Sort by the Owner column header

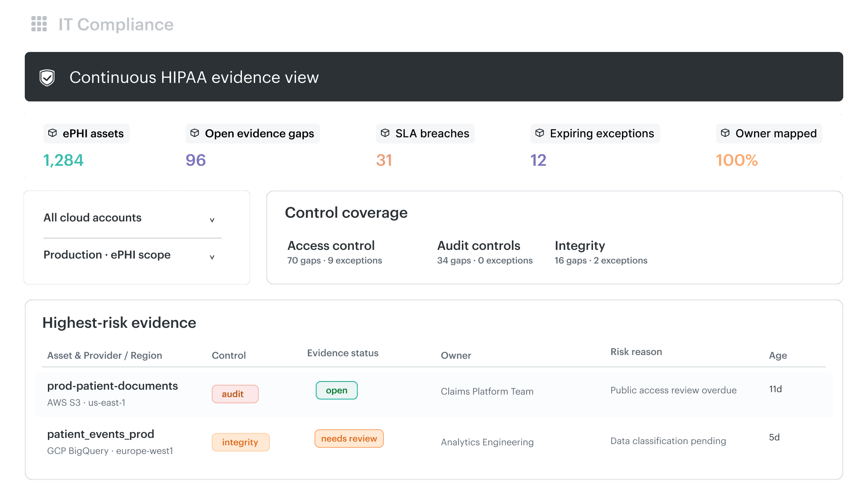pos(456,355)
